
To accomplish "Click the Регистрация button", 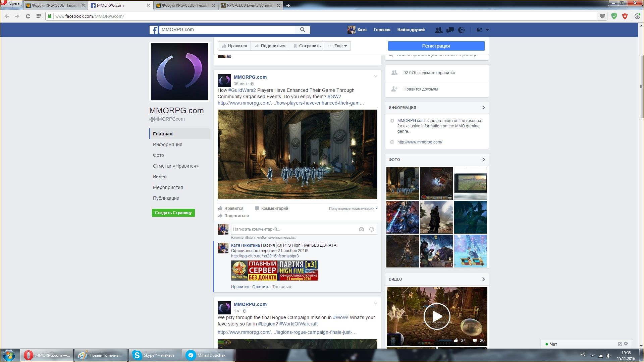I will [436, 46].
